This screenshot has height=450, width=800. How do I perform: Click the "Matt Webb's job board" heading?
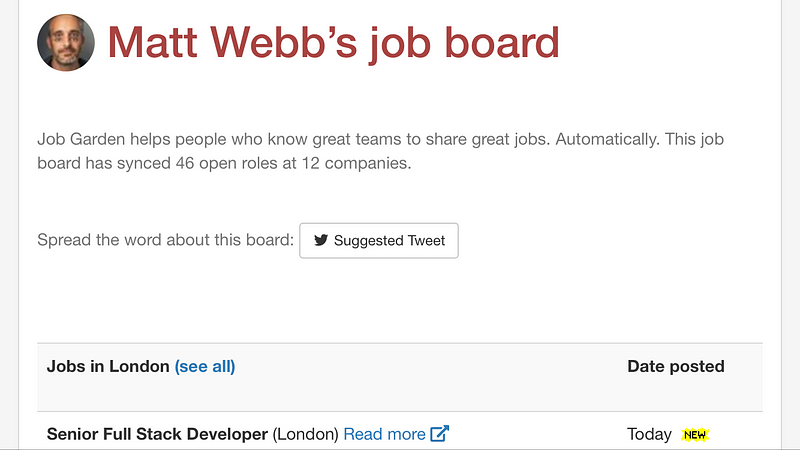[333, 43]
